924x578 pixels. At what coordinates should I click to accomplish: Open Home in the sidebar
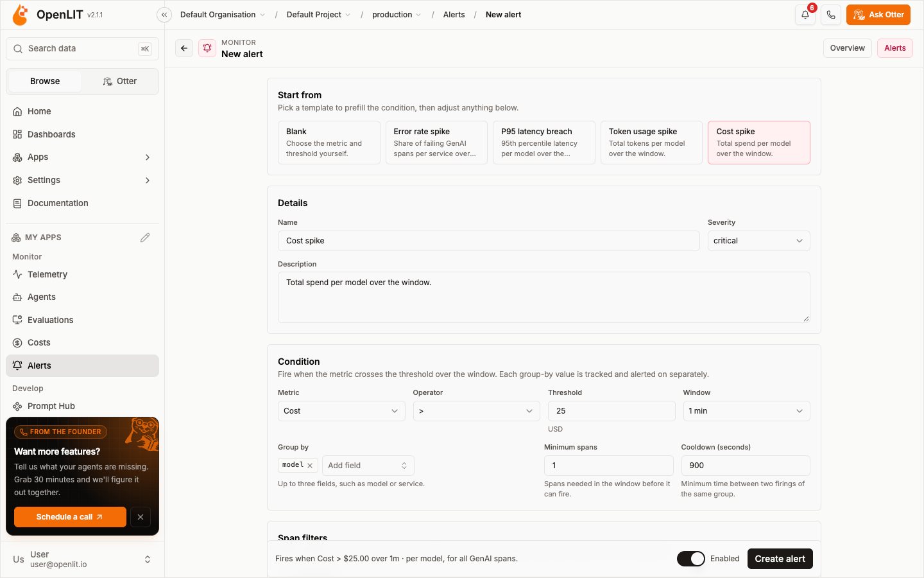(x=82, y=112)
